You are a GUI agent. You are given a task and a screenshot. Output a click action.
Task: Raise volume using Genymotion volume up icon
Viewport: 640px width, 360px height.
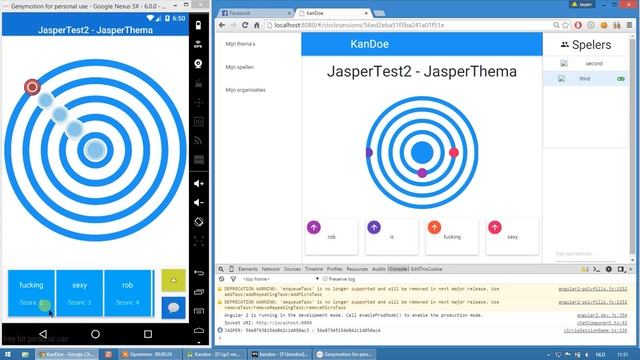pos(199,184)
